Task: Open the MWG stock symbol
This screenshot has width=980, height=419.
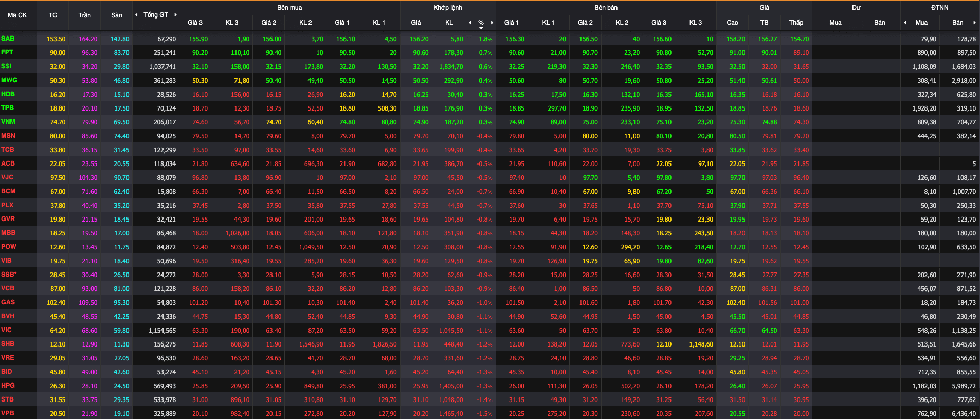Action: [9, 80]
